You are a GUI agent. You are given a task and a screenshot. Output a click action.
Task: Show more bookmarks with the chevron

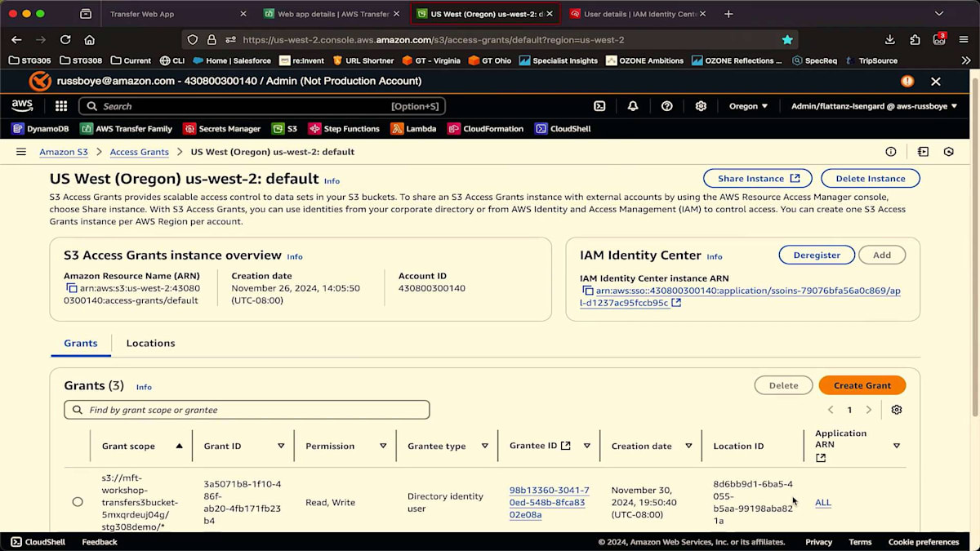[x=966, y=60]
